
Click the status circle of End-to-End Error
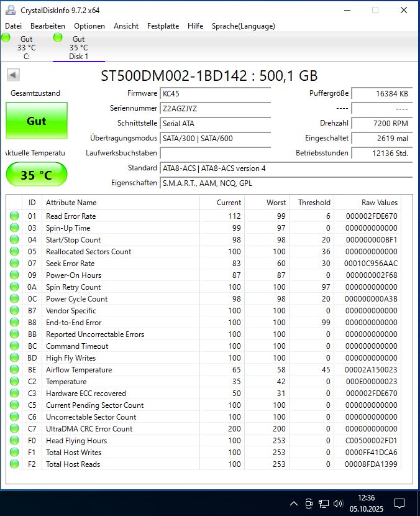14,323
